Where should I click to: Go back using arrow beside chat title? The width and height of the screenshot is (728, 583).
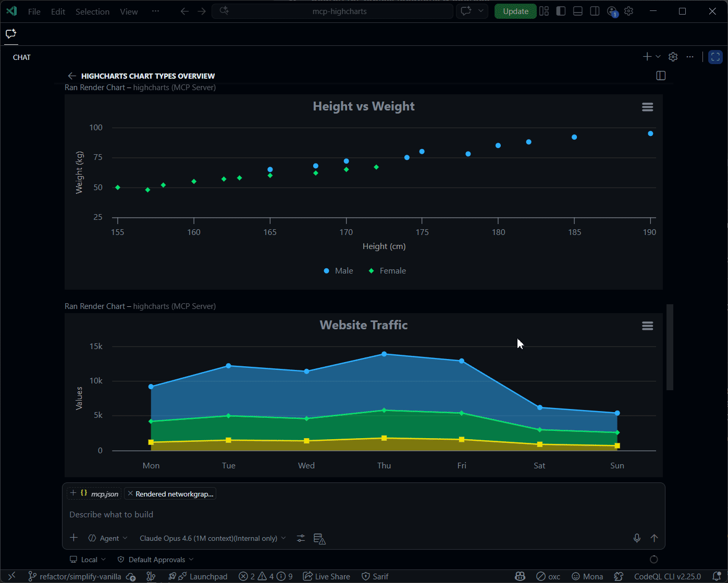(x=72, y=76)
